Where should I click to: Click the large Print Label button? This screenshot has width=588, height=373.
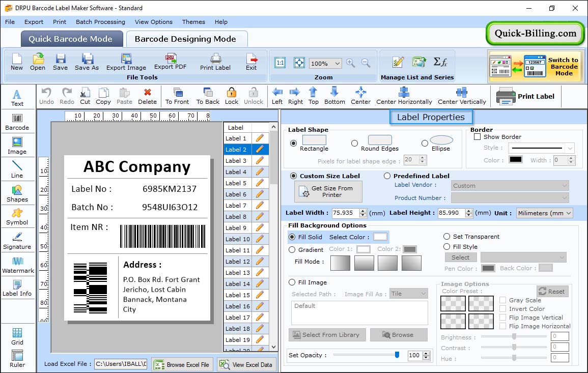(x=525, y=96)
